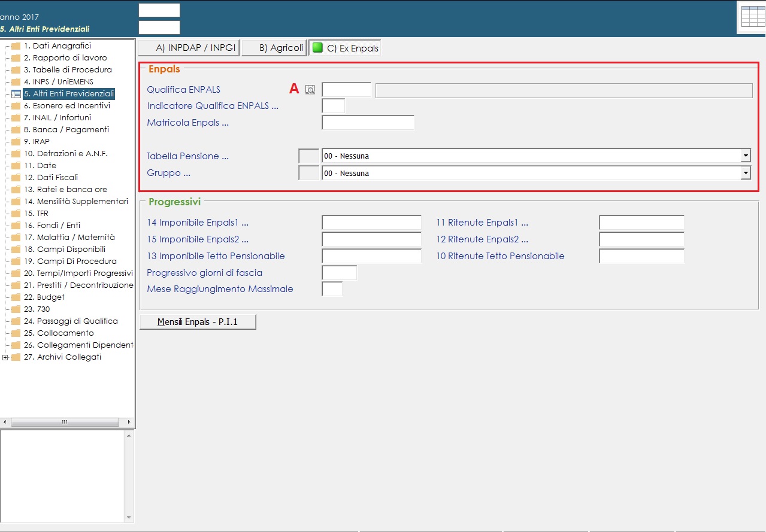Select the Dati Anagrafici folder icon
The width and height of the screenshot is (766, 532).
tap(16, 46)
